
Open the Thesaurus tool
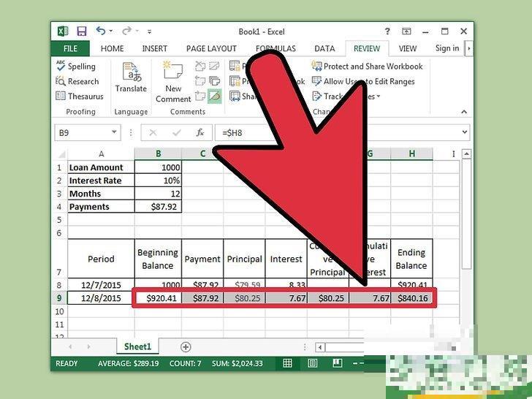[x=79, y=96]
